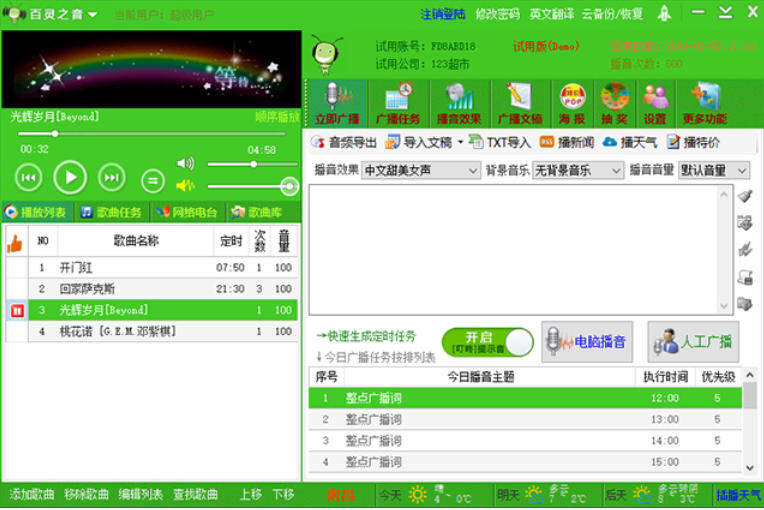
Task: Click the broom clear-text icon beside editor
Action: point(745,196)
